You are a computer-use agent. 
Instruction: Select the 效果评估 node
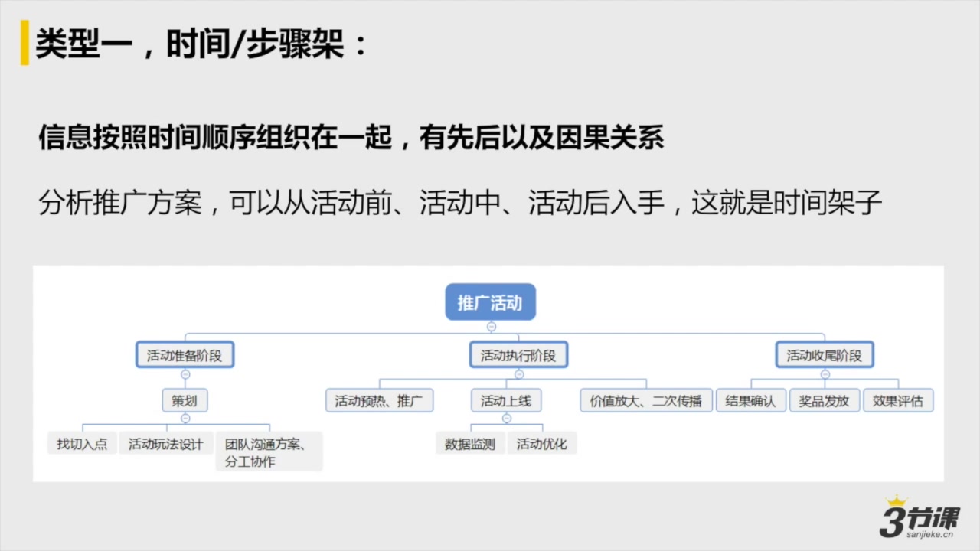point(899,400)
